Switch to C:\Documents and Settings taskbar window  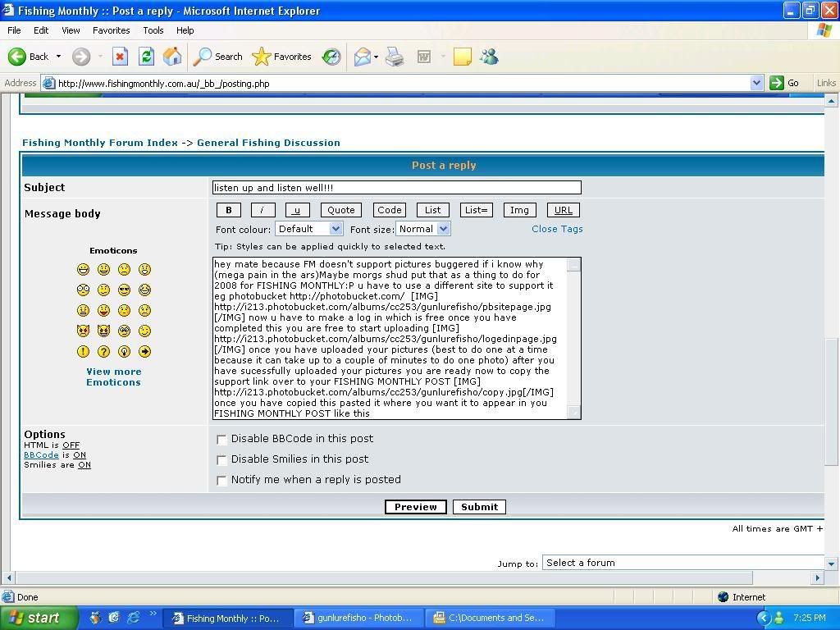click(490, 619)
